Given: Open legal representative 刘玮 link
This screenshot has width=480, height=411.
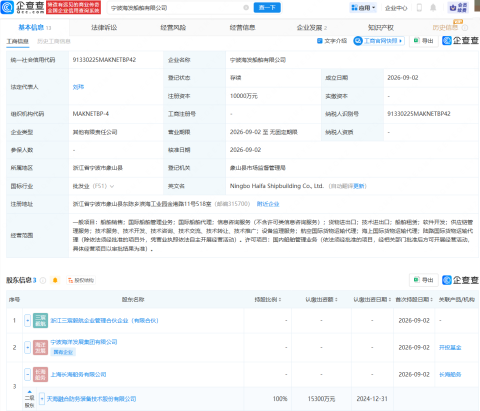Looking at the screenshot, I should click(x=78, y=87).
